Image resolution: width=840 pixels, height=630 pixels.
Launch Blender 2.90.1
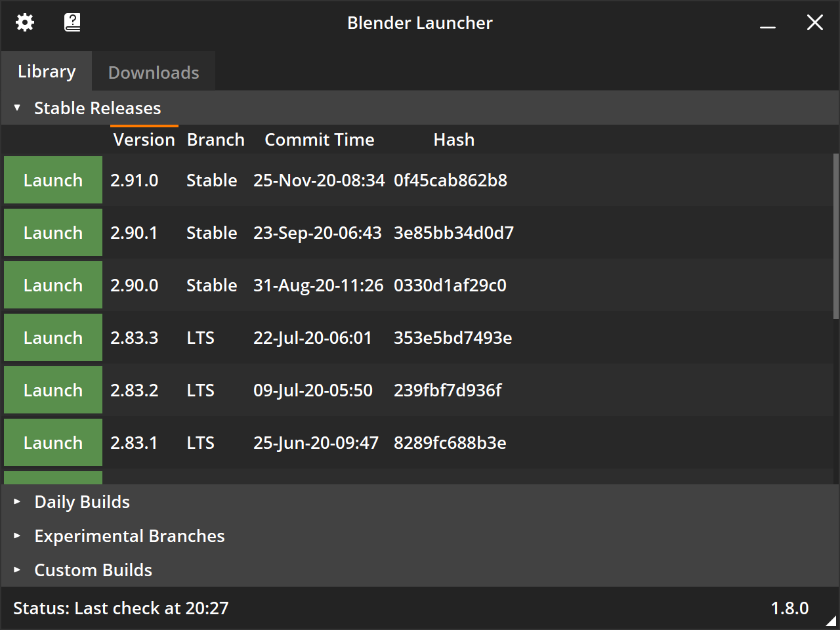[53, 232]
